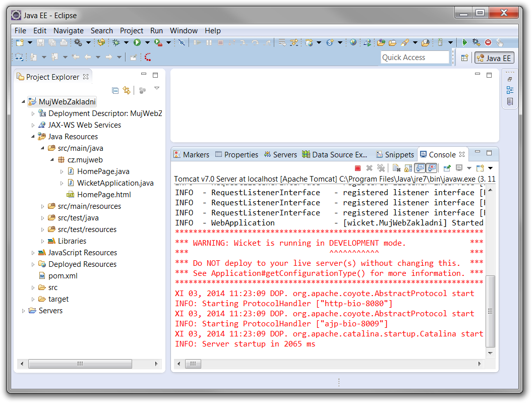Select the Java EE perspective button
The image size is (532, 403).
(x=494, y=58)
